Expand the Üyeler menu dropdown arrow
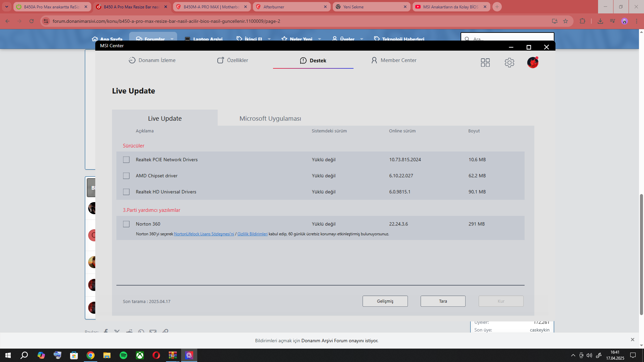 pyautogui.click(x=362, y=39)
